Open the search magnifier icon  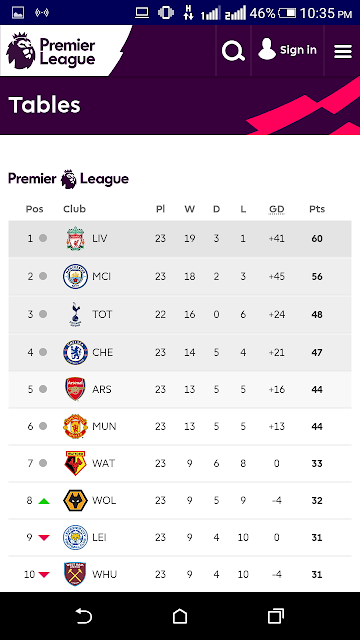coord(233,51)
